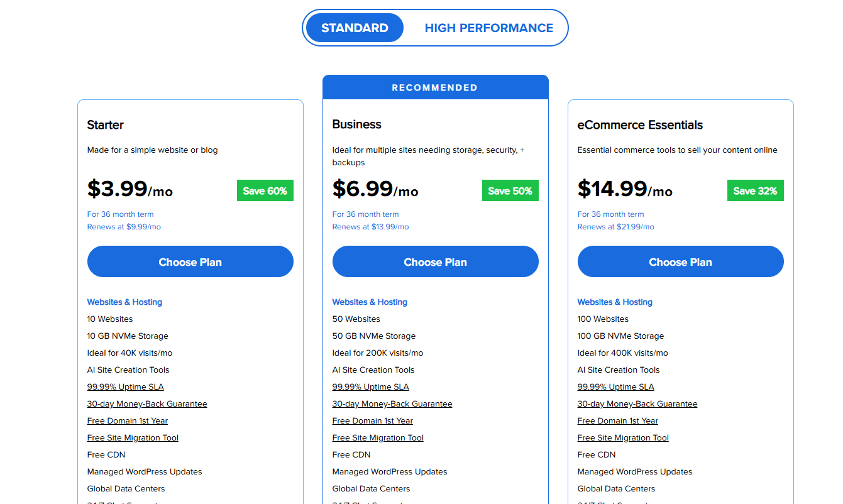Open Free Domain 1st Year link for Starter
This screenshot has height=504, width=843.
127,420
